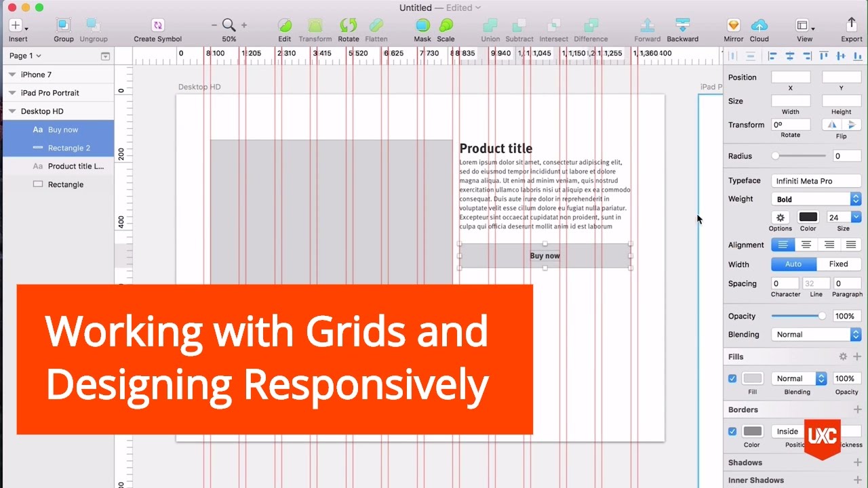Open text Options gear

pos(781,218)
